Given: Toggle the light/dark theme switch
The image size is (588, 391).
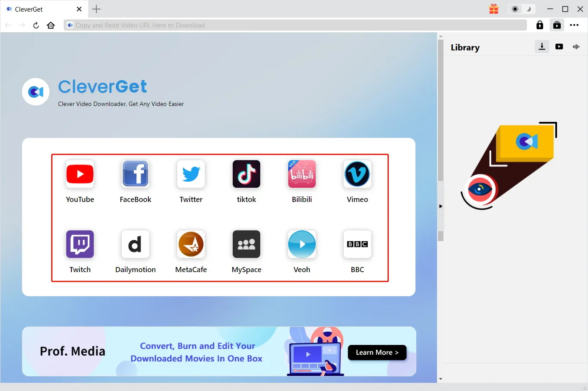Looking at the screenshot, I should [x=521, y=9].
